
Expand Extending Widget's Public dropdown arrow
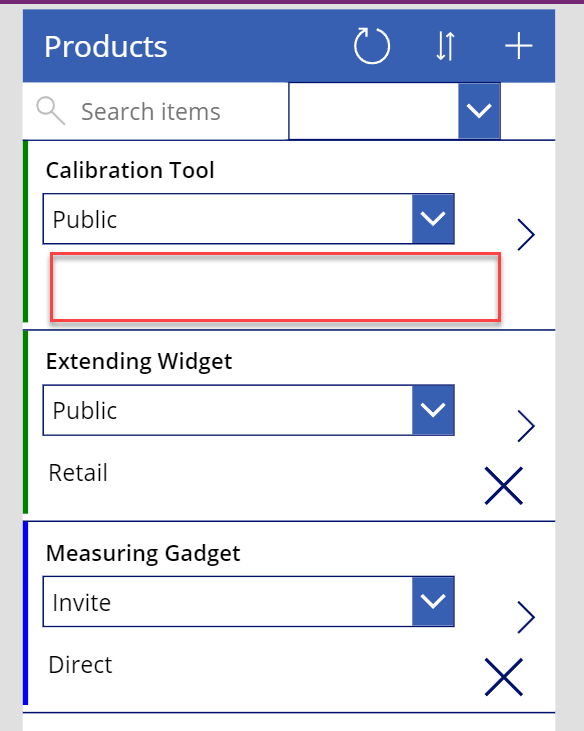coord(433,410)
